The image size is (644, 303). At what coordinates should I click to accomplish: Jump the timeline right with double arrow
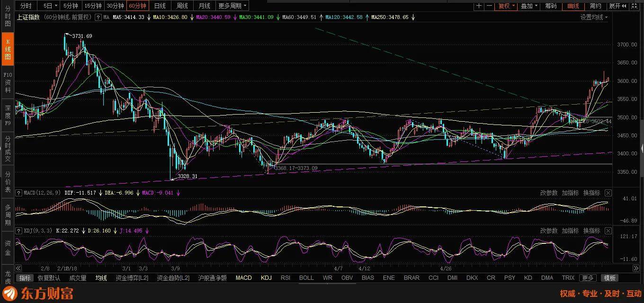636,268
